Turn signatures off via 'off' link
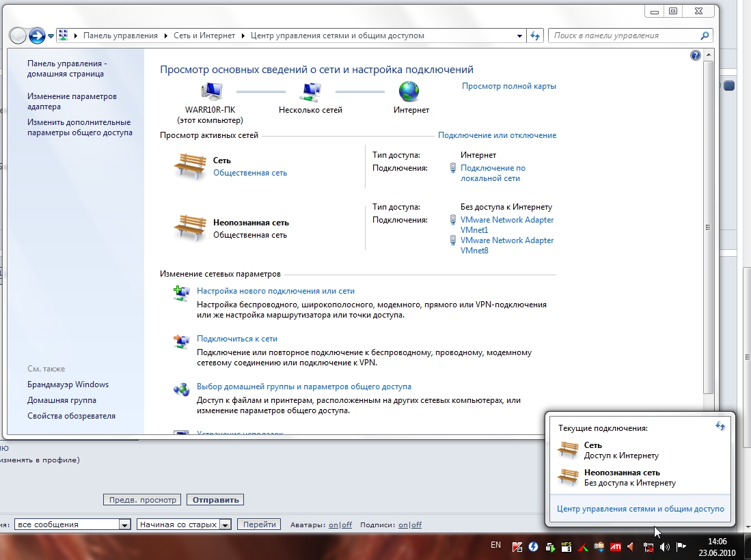The image size is (751, 560). pyautogui.click(x=417, y=525)
